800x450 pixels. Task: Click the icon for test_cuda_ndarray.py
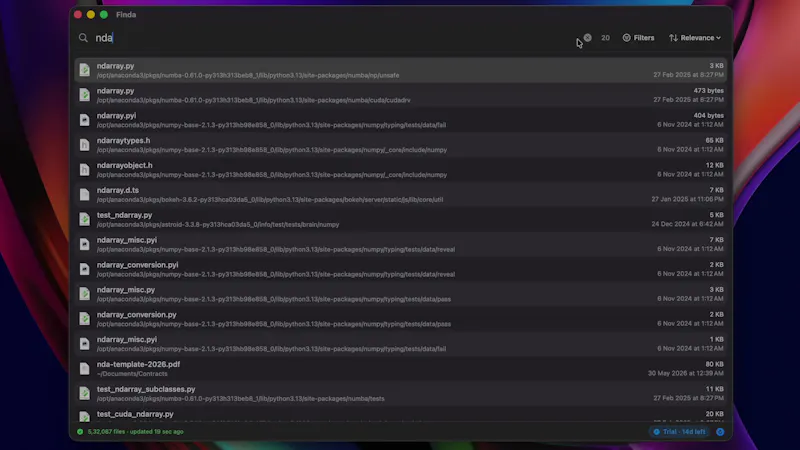85,416
